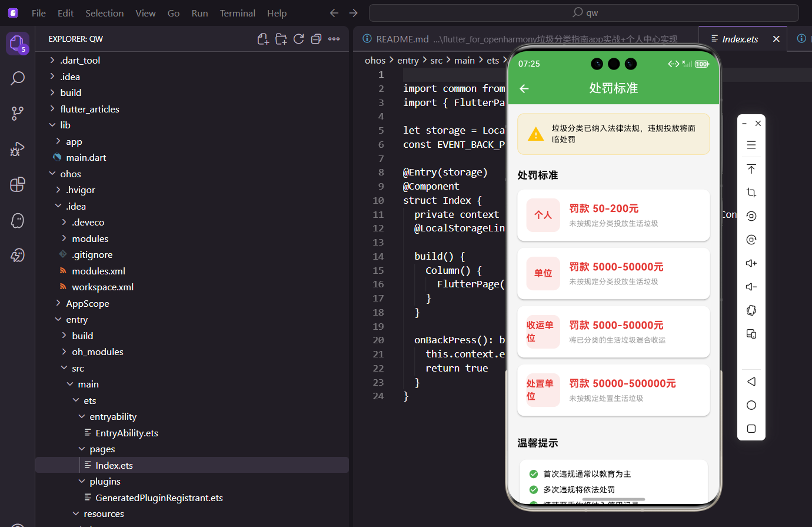Tap the 单位 罚款 5000-50000元 card
The width and height of the screenshot is (812, 527).
click(614, 273)
